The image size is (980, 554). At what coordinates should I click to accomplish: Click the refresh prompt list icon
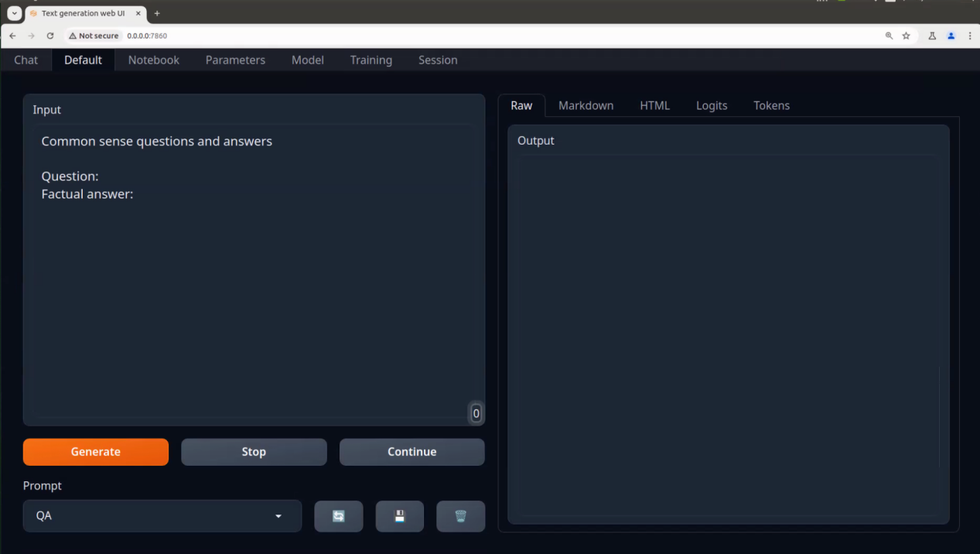338,516
